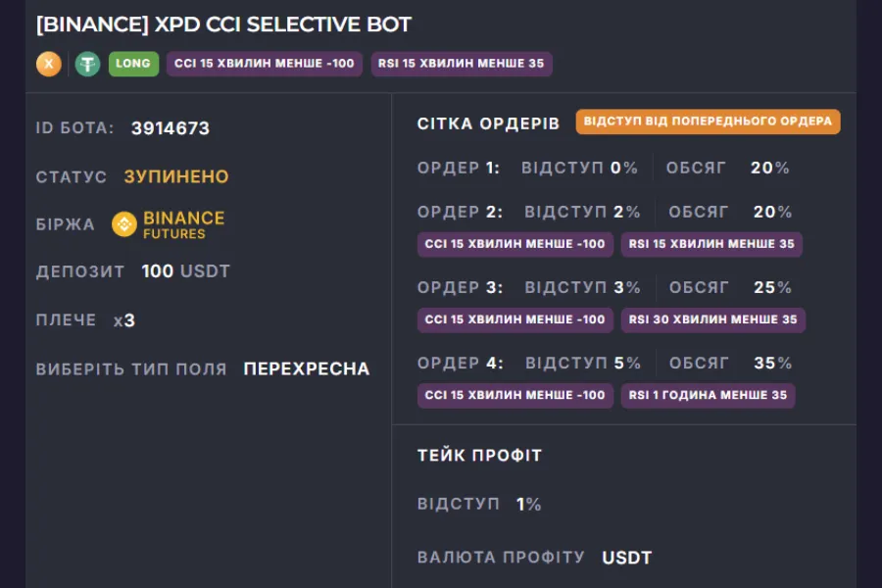The image size is (882, 588).
Task: Click the green USDT Tether icon
Action: 90,64
